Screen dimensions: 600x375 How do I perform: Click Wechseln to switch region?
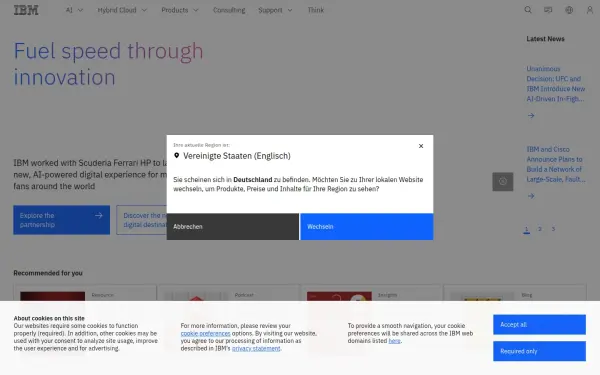pyautogui.click(x=367, y=227)
